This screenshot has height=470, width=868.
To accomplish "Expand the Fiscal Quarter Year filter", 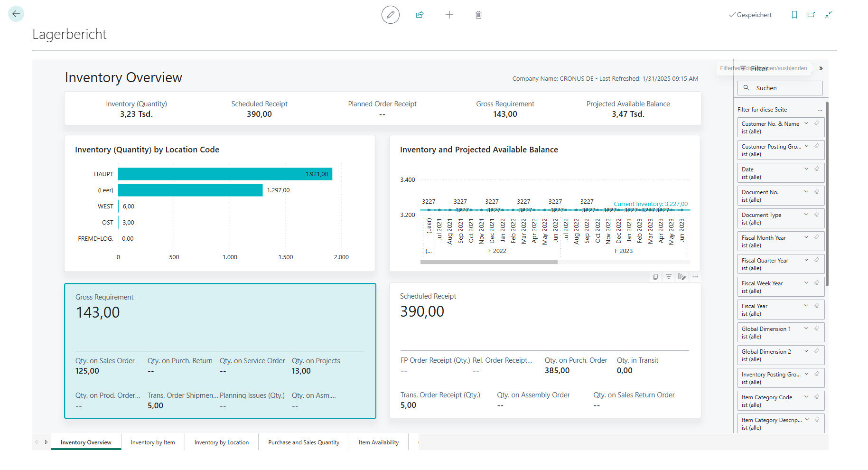I will [806, 260].
